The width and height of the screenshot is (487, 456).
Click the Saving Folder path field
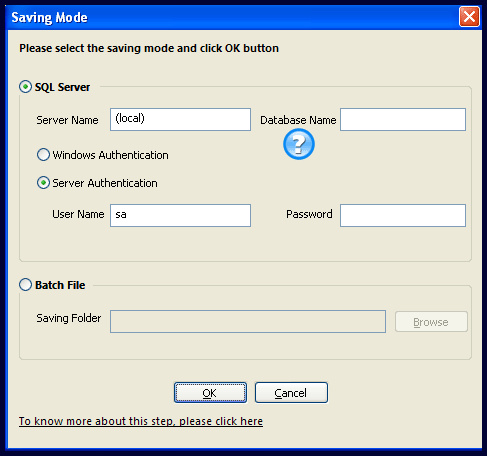248,321
